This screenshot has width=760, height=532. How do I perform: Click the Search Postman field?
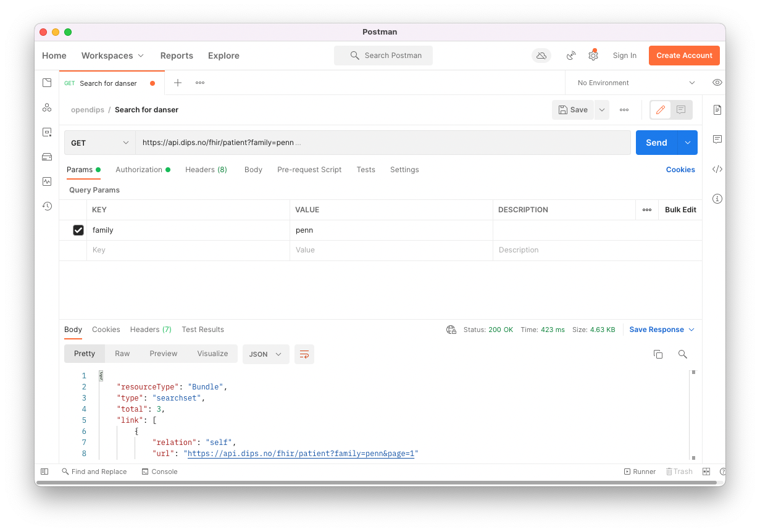point(383,56)
